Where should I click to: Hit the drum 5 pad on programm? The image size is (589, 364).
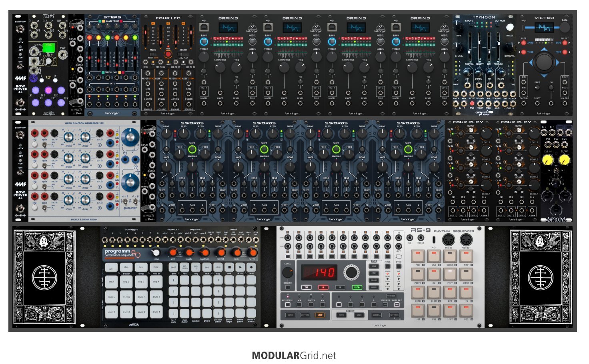click(x=111, y=297)
